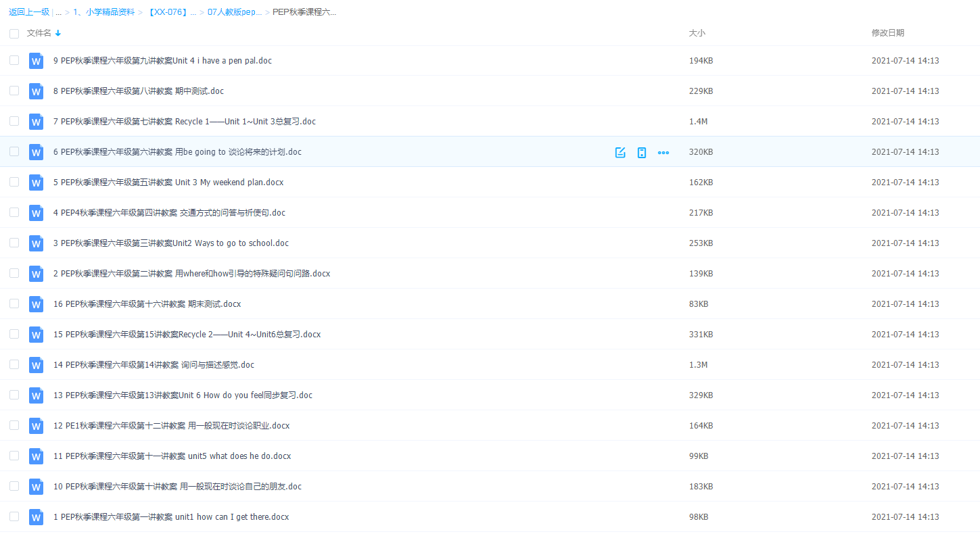The image size is (980, 534).
Task: Sort files by 大小 column header
Action: [697, 33]
